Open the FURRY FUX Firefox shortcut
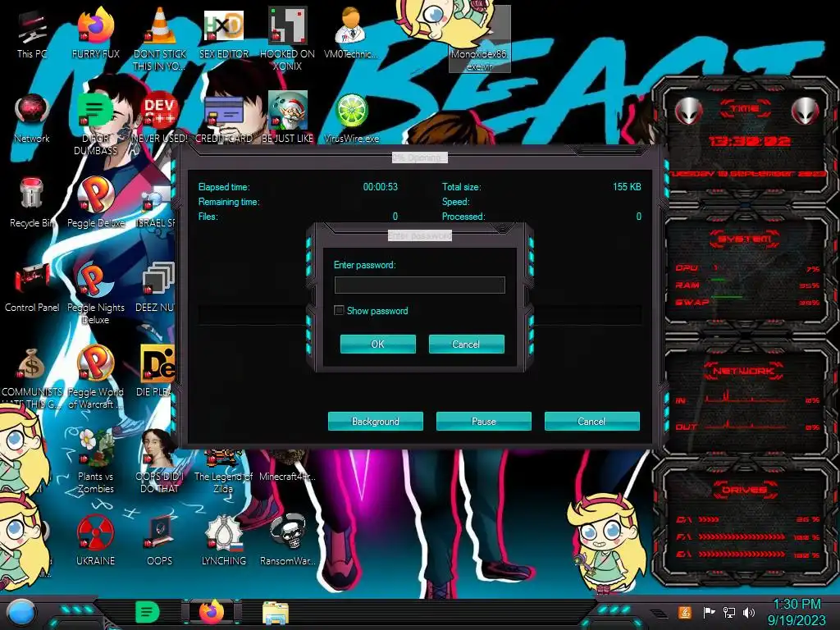840x630 pixels. click(x=95, y=33)
